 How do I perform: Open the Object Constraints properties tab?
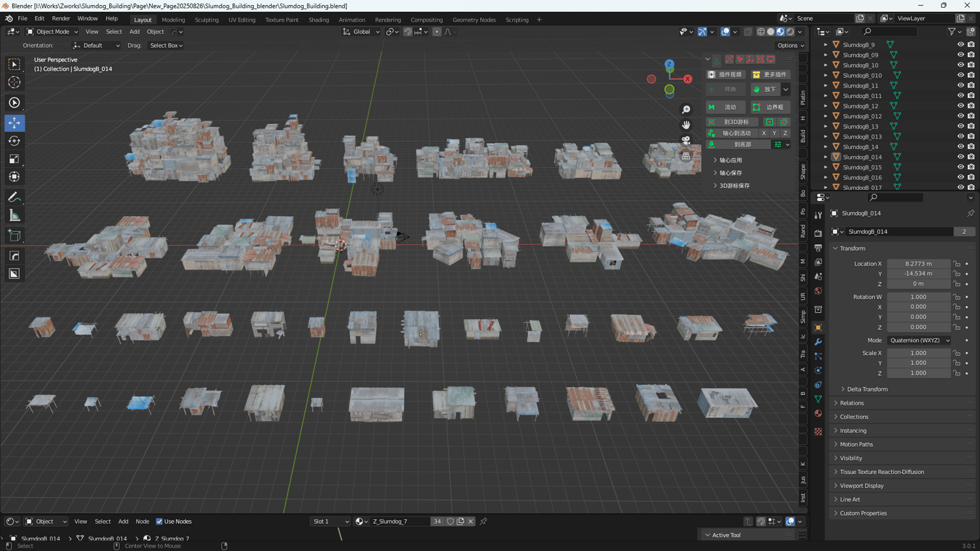coord(818,385)
